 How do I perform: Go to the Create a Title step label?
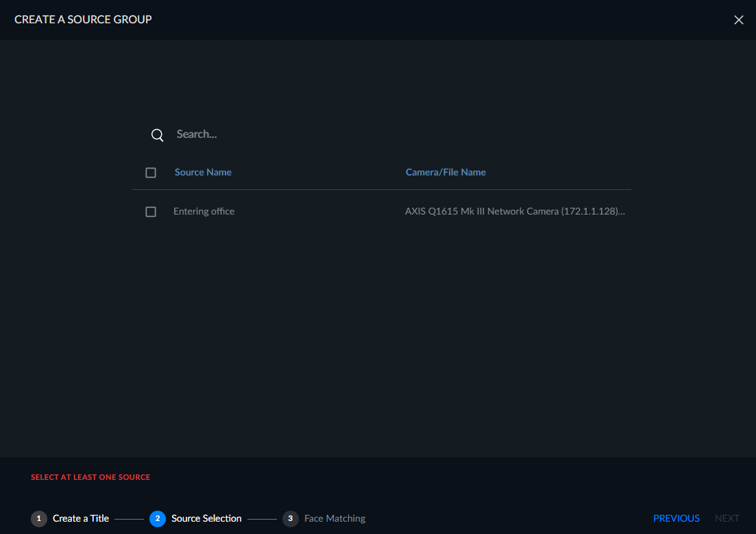(81, 518)
